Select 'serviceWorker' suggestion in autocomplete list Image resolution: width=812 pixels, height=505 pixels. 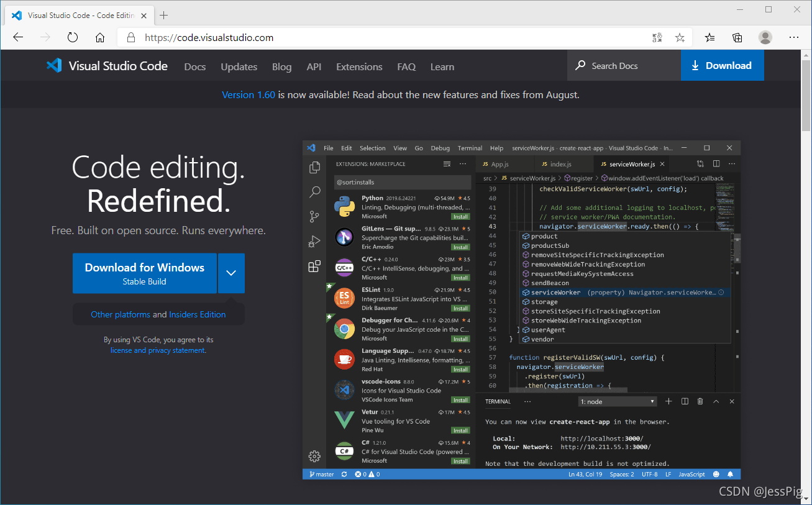[626, 292]
